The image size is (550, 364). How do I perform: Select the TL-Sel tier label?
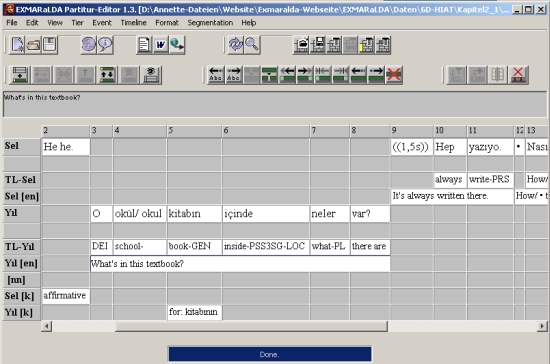pyautogui.click(x=21, y=180)
